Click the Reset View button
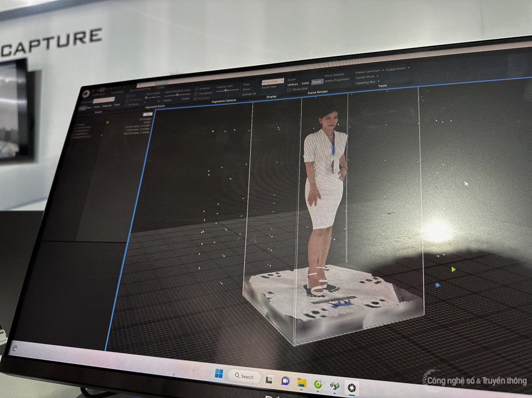532x398 pixels. pyautogui.click(x=270, y=87)
